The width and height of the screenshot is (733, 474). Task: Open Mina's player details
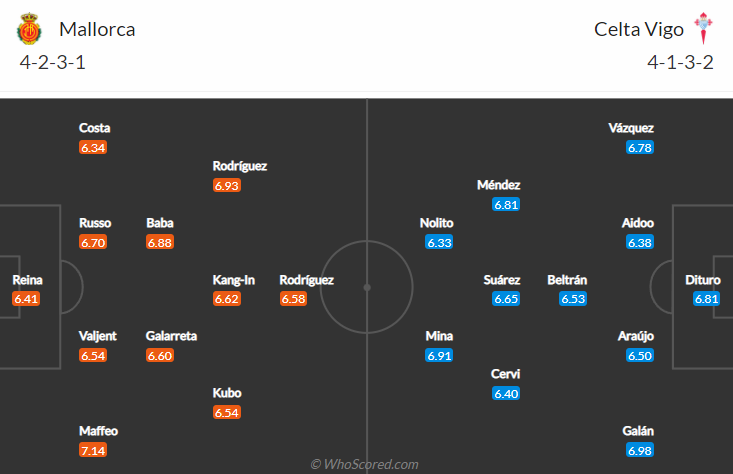(x=440, y=336)
